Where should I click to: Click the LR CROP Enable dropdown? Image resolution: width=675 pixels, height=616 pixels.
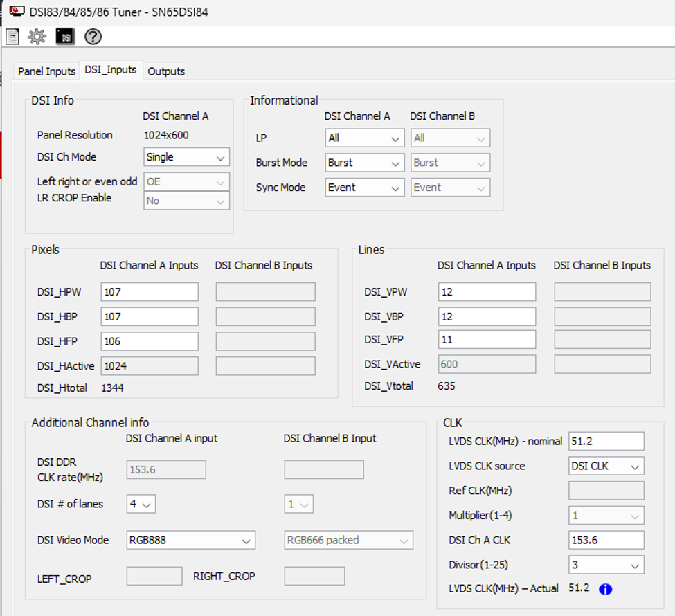(186, 201)
